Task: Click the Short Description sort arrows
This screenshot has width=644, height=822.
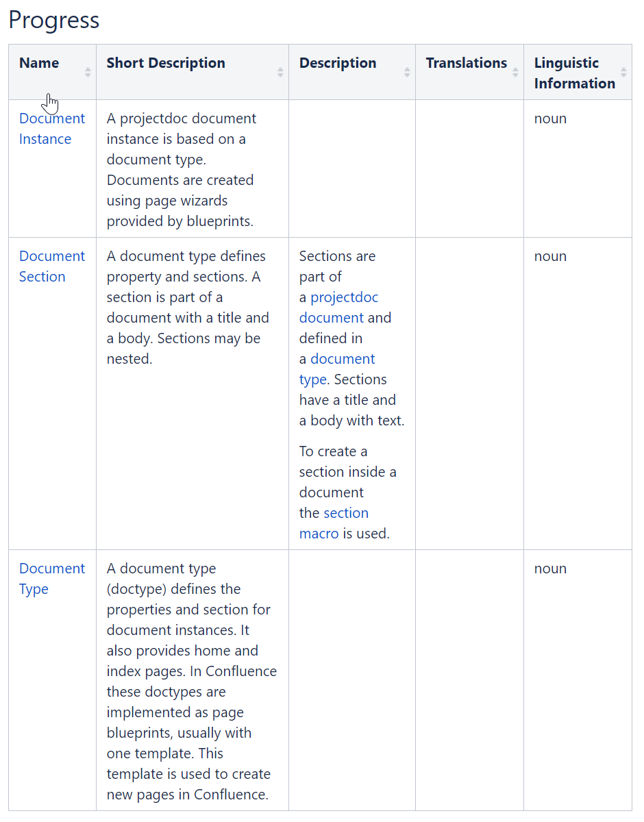Action: click(280, 73)
